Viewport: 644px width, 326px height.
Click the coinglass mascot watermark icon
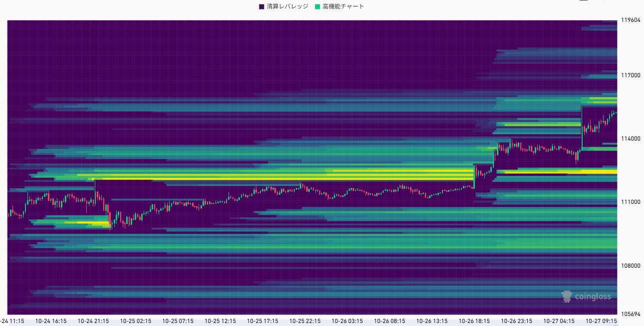click(567, 297)
